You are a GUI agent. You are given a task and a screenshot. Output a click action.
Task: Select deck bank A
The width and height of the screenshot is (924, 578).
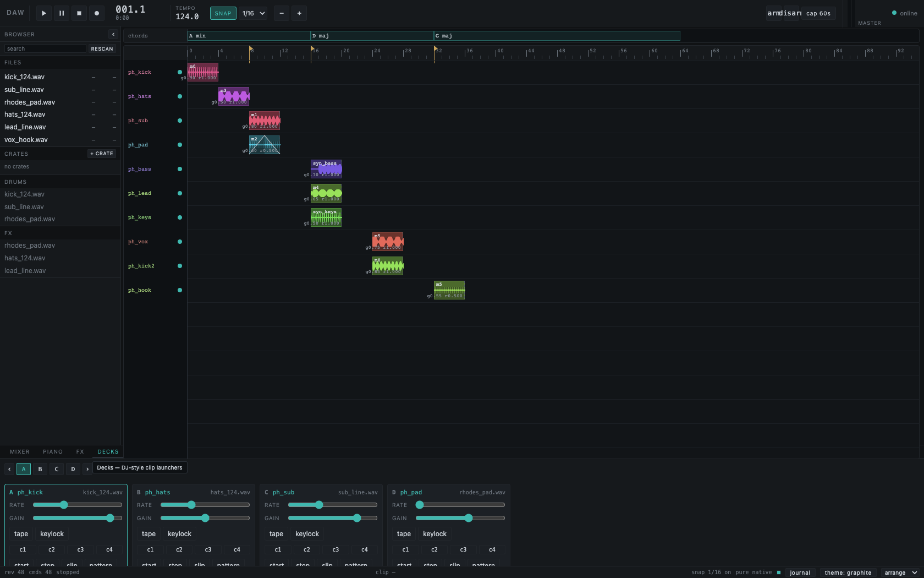[24, 469]
